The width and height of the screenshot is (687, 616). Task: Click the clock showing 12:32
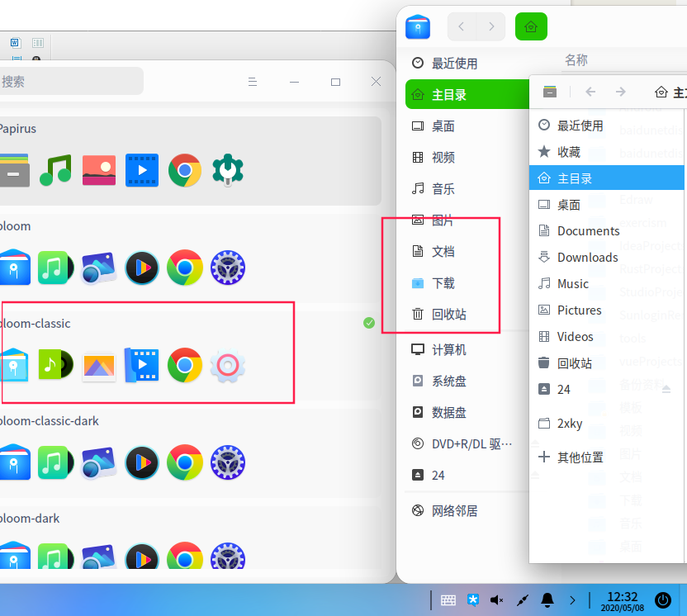622,600
